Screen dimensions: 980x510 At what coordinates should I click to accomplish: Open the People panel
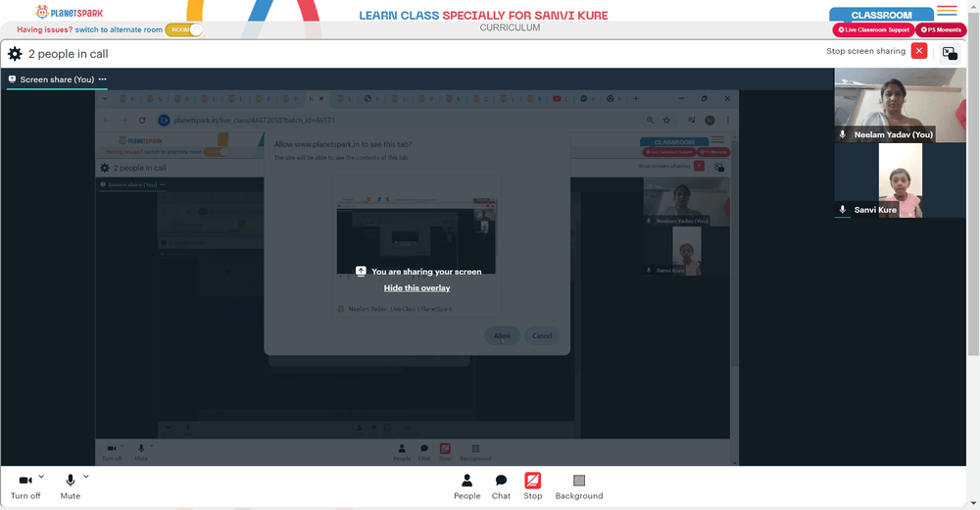(x=466, y=486)
